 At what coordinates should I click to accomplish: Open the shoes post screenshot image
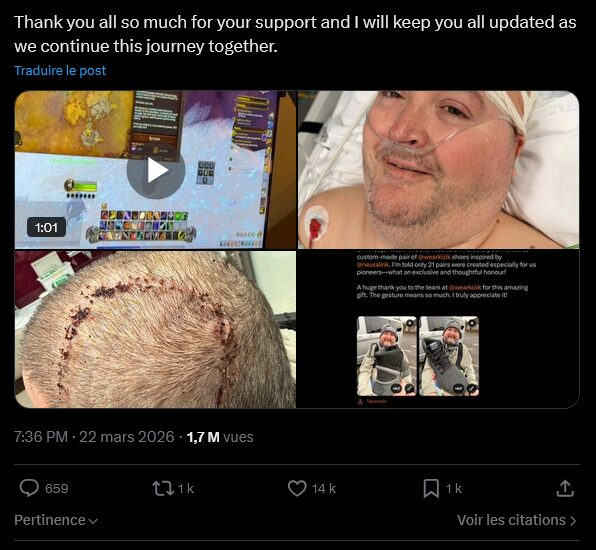(x=439, y=330)
